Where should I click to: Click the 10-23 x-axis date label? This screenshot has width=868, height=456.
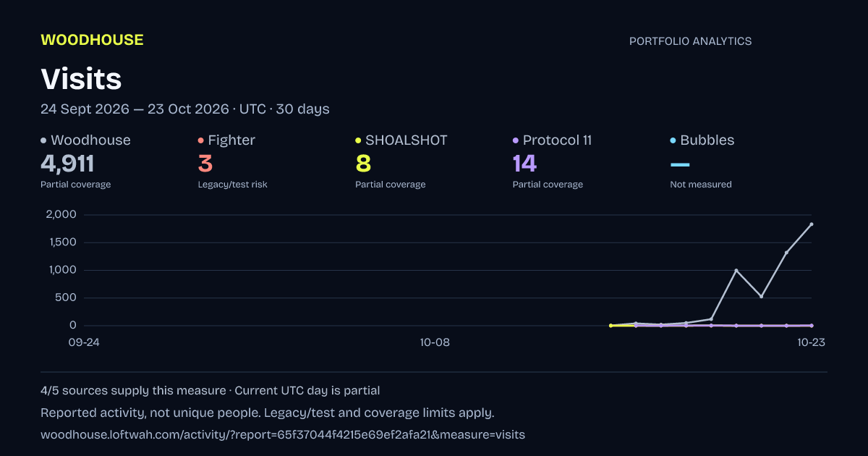pos(811,342)
